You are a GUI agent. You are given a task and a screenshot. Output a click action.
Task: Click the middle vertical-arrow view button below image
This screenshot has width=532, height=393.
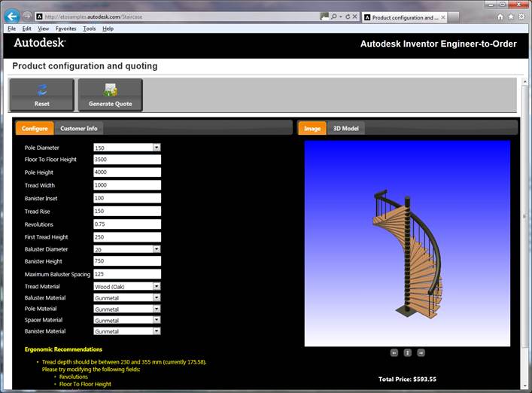(x=408, y=353)
